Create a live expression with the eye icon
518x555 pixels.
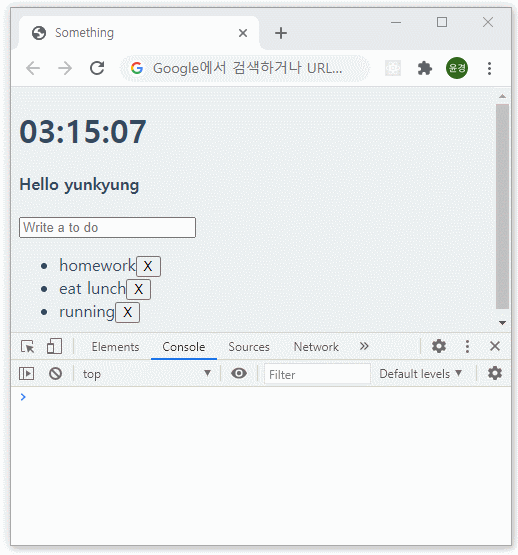pyautogui.click(x=239, y=373)
